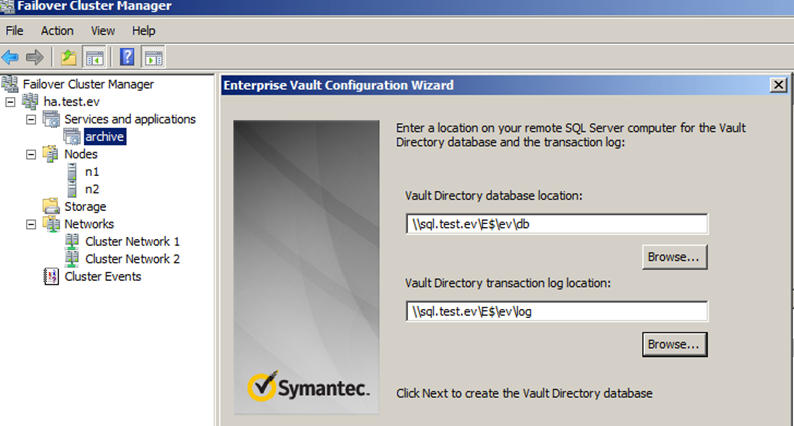This screenshot has width=794, height=426.
Task: Collapse the Nodes branch
Action: (31, 154)
